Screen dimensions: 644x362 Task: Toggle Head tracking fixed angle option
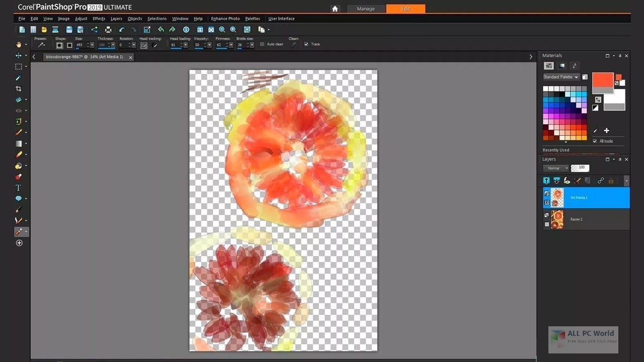pos(154,45)
